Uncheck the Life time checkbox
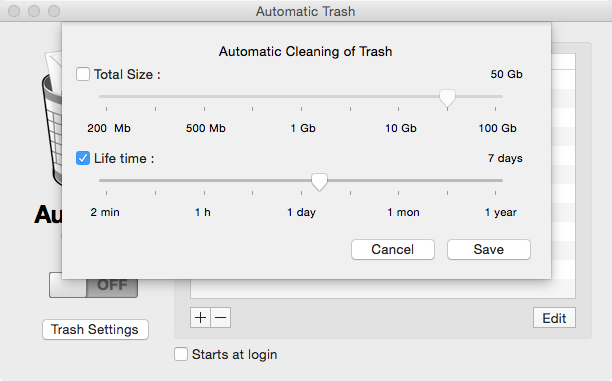The image size is (612, 381). pos(83,158)
